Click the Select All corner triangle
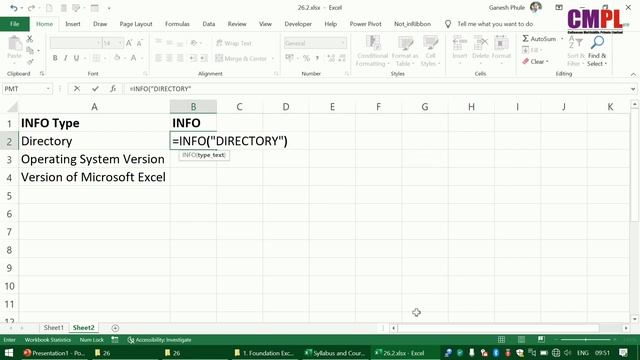Image resolution: width=640 pixels, height=360 pixels. 12,107
